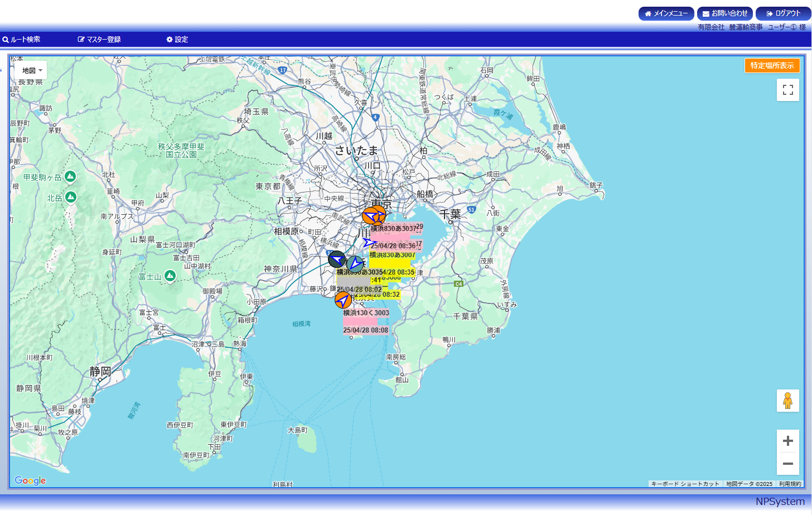Click timestamp 25/04/28 08:36
812x515 pixels.
tap(394, 246)
